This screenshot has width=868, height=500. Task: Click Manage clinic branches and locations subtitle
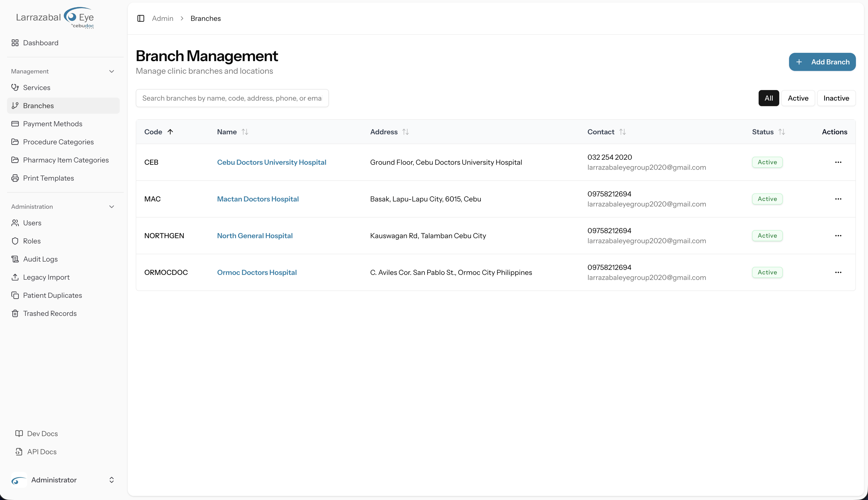pos(204,71)
